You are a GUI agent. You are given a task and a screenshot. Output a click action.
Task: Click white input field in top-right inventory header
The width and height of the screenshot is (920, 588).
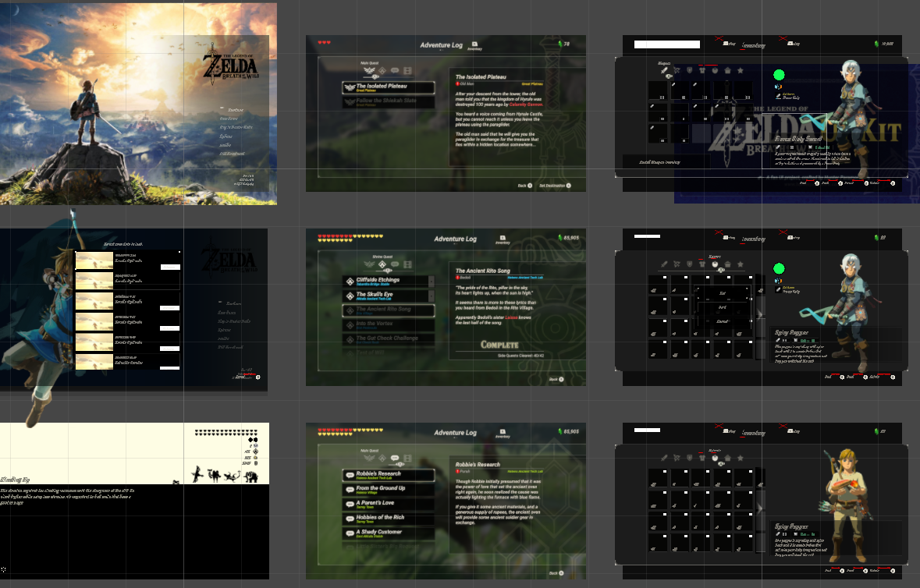[667, 44]
